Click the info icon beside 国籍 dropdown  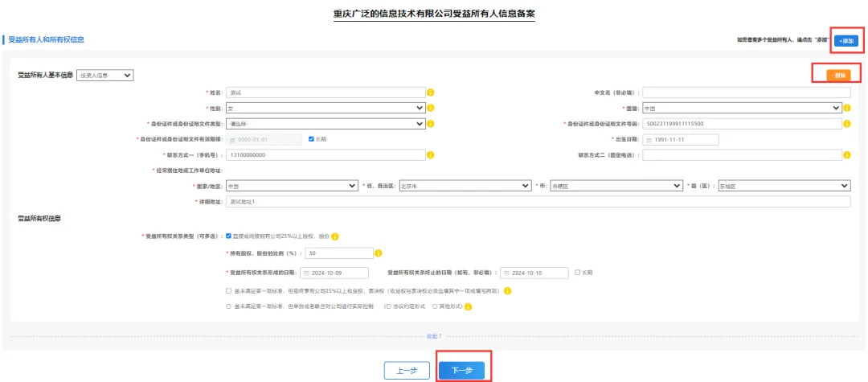(846, 108)
